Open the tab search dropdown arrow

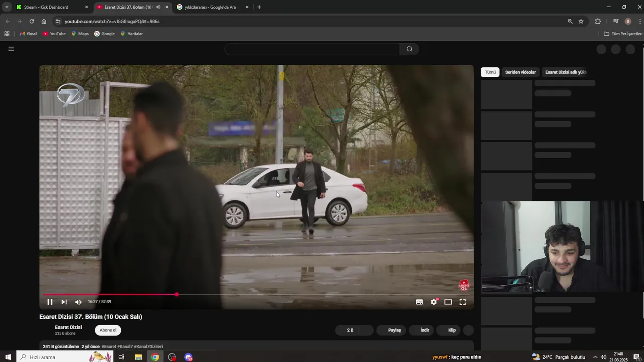point(7,7)
